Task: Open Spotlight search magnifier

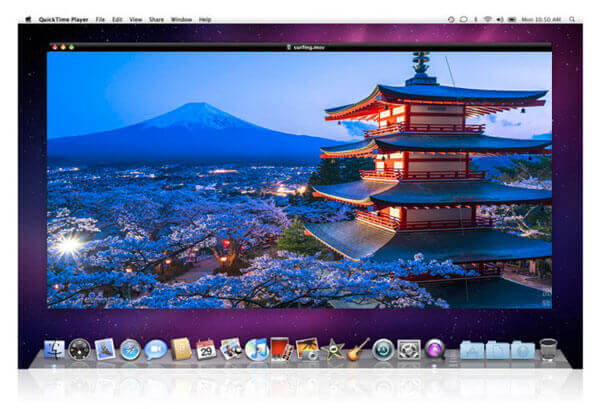Action: (572, 19)
